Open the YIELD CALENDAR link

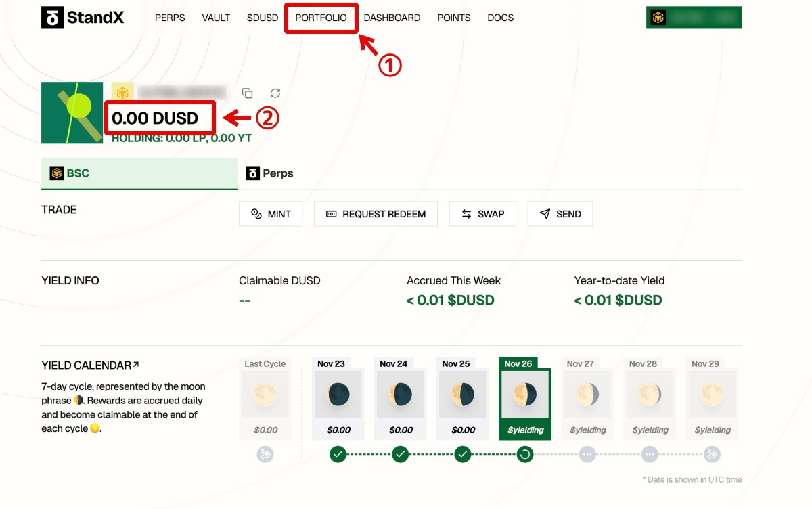click(x=90, y=366)
